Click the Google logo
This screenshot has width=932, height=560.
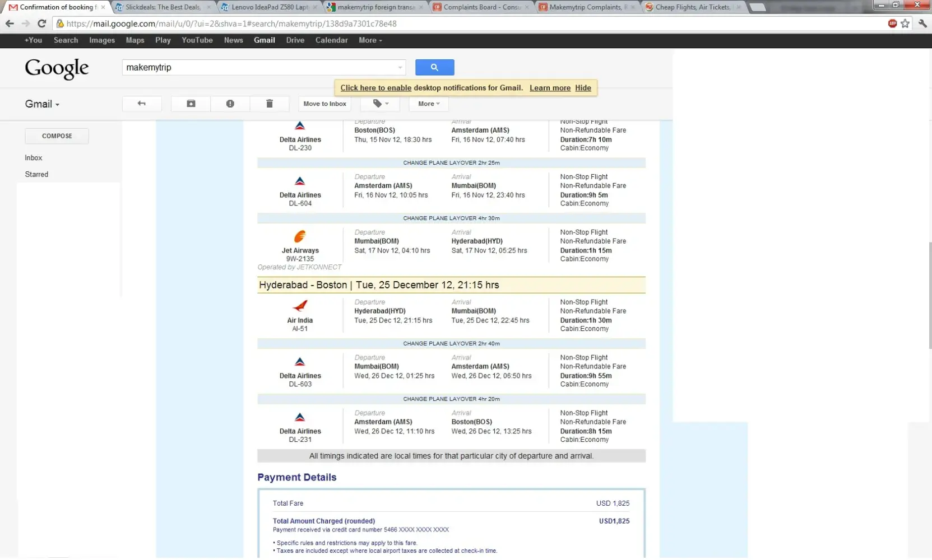[x=57, y=68]
